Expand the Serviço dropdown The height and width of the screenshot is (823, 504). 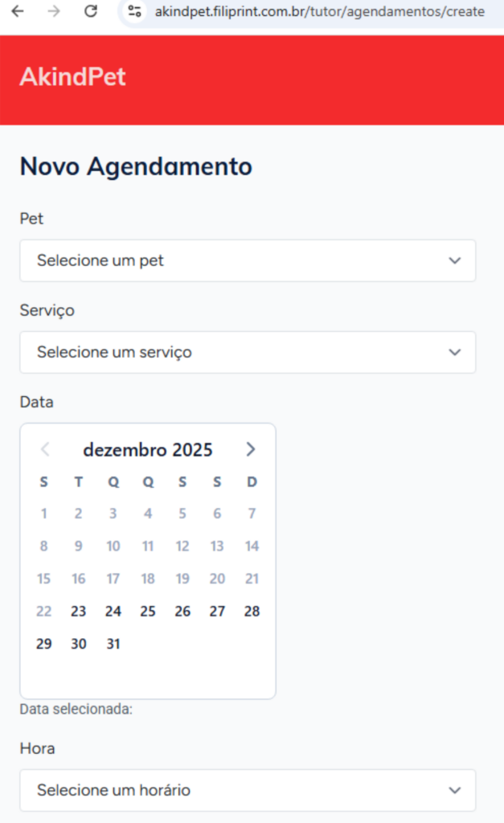(x=248, y=352)
